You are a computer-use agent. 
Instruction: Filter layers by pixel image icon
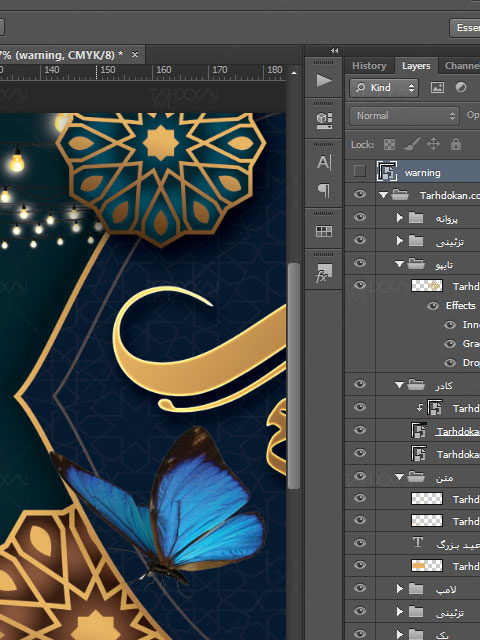437,87
